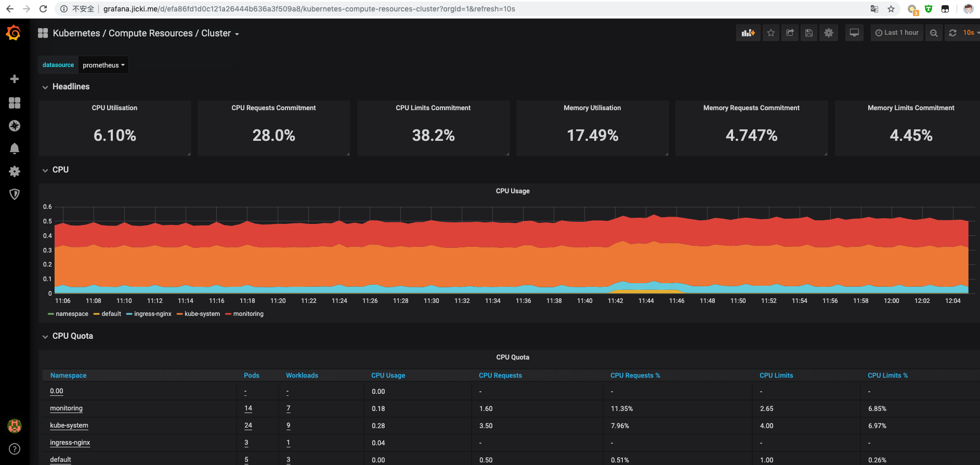Click the Share dashboard icon
This screenshot has height=465, width=980.
(790, 33)
